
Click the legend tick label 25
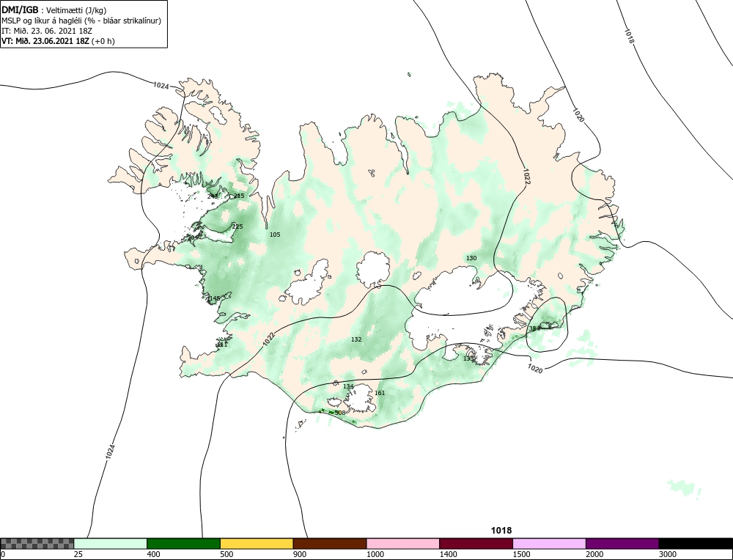[x=78, y=554]
